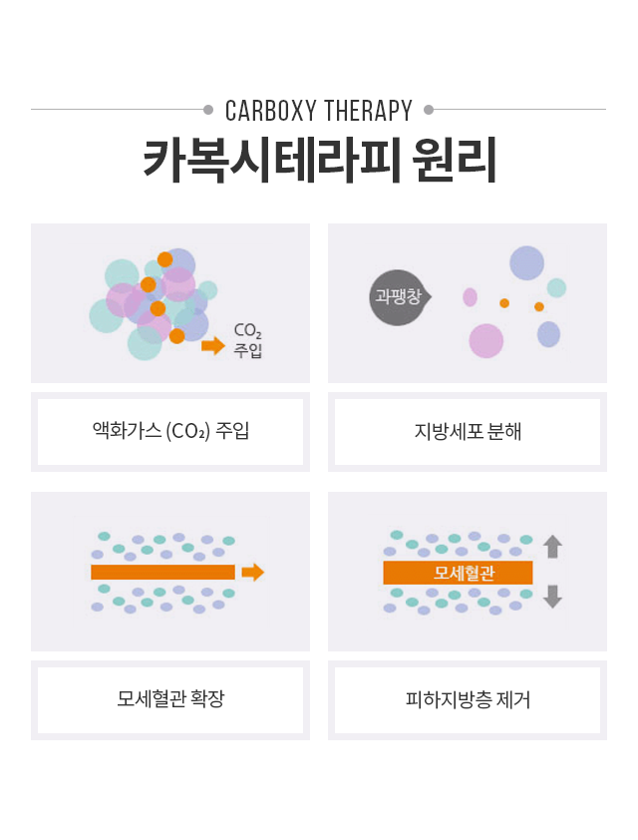The height and width of the screenshot is (840, 638).
Task: Click the CARBOXY THERAPY heading text
Action: tap(319, 110)
